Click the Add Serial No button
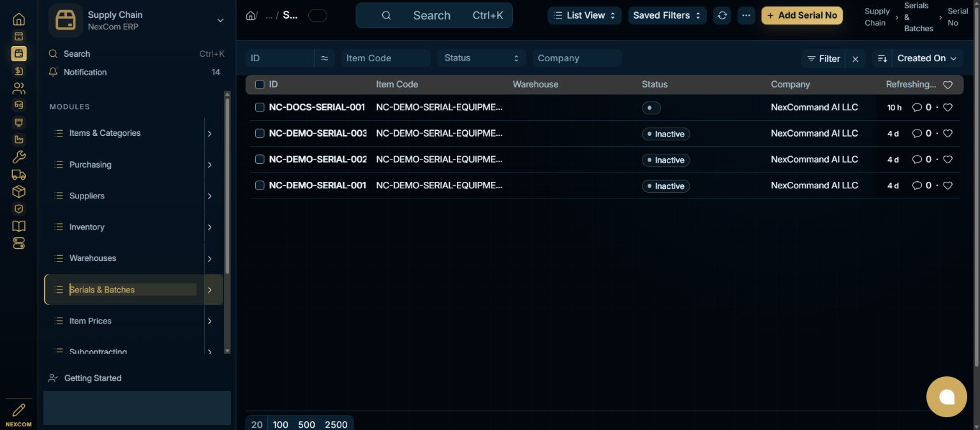Screen dimensions: 980x430 point(802,15)
